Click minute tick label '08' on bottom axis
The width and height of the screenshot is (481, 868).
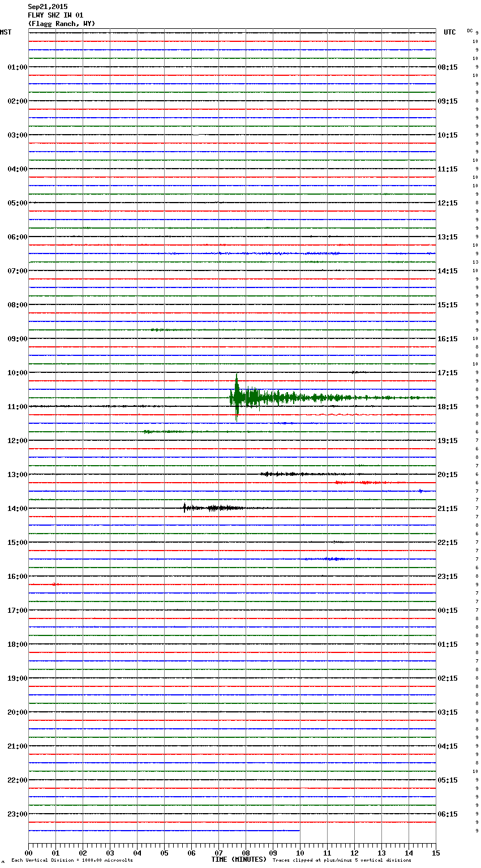(x=246, y=853)
